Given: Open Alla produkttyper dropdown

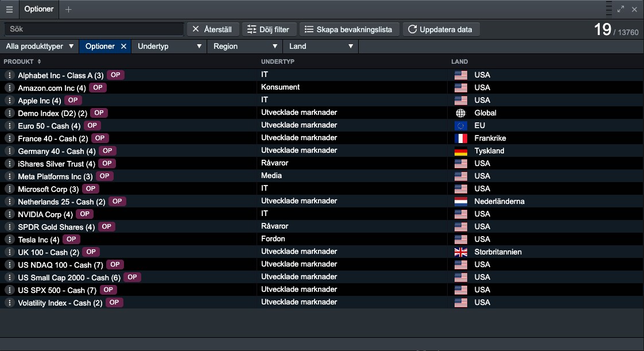Looking at the screenshot, I should click(40, 47).
